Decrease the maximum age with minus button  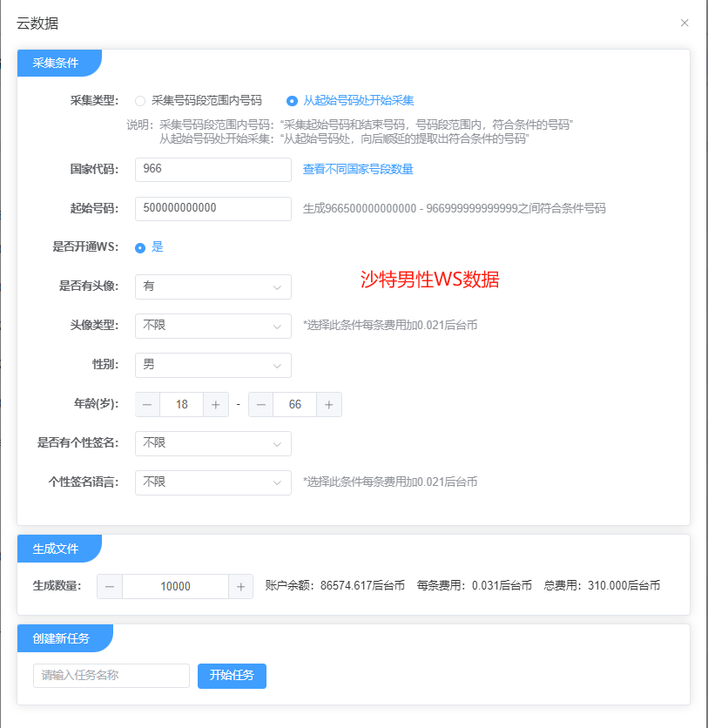(x=261, y=404)
